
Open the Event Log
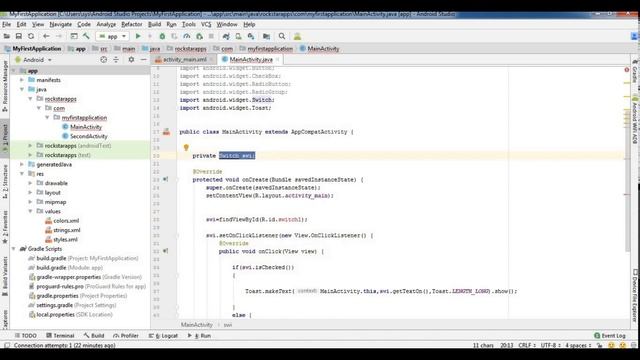click(610, 336)
